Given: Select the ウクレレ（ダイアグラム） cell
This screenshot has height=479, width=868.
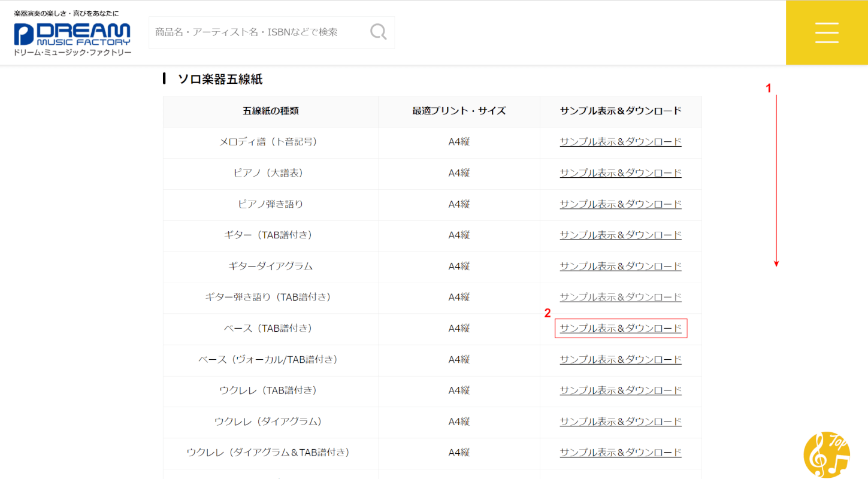Looking at the screenshot, I should (x=271, y=422).
